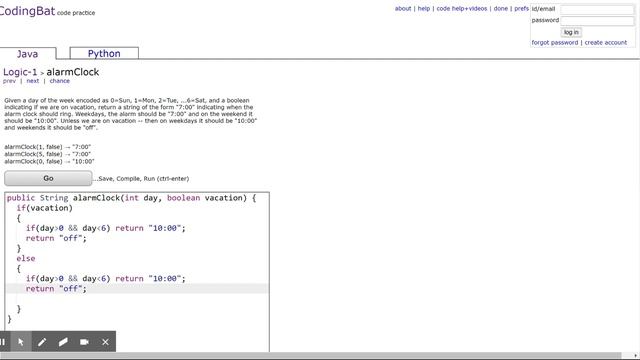Screen dimensions: 640x360
Task: Click the example alarmClock(1, false) text
Action: pos(47,147)
